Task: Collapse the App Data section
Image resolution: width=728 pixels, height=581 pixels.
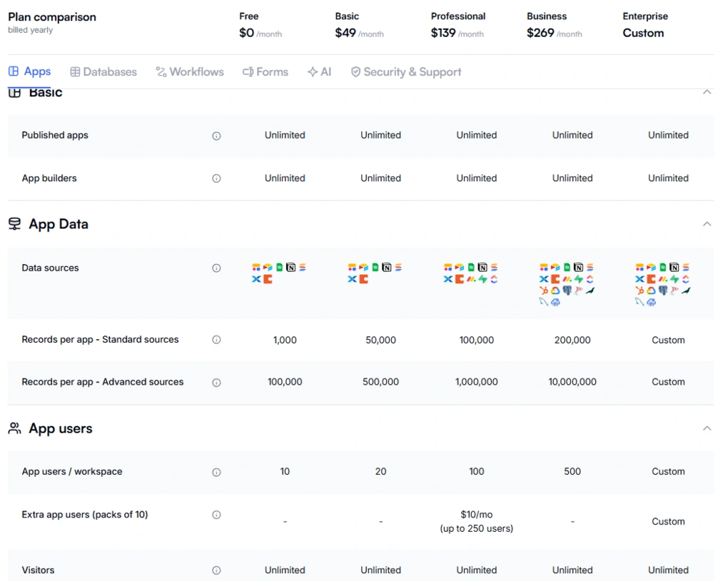Action: (x=707, y=223)
